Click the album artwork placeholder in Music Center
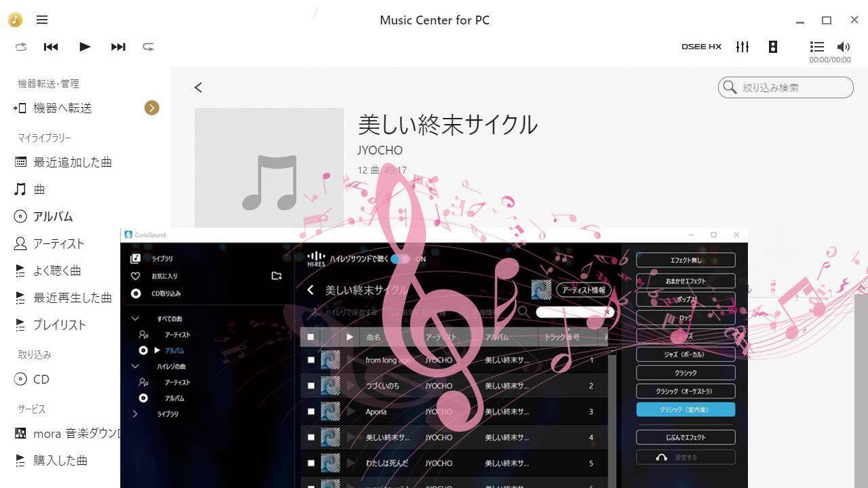Screen dimensions: 868x488 pyautogui.click(x=269, y=168)
